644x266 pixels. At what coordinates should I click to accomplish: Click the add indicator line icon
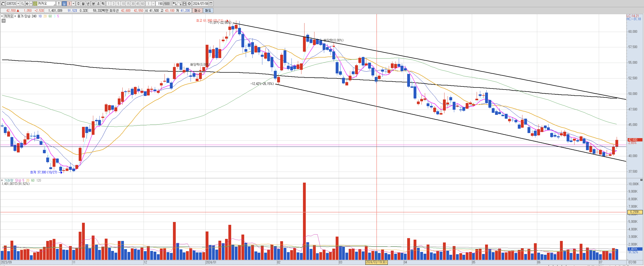[179, 4]
